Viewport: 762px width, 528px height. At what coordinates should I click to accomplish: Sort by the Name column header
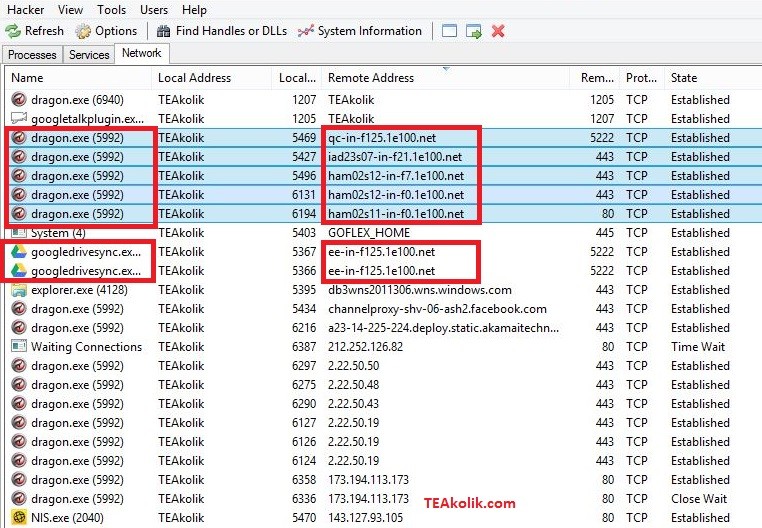coord(79,78)
